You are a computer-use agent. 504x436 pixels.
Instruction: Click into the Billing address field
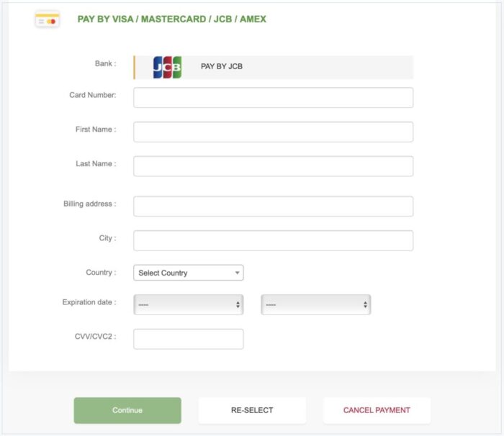pos(273,206)
